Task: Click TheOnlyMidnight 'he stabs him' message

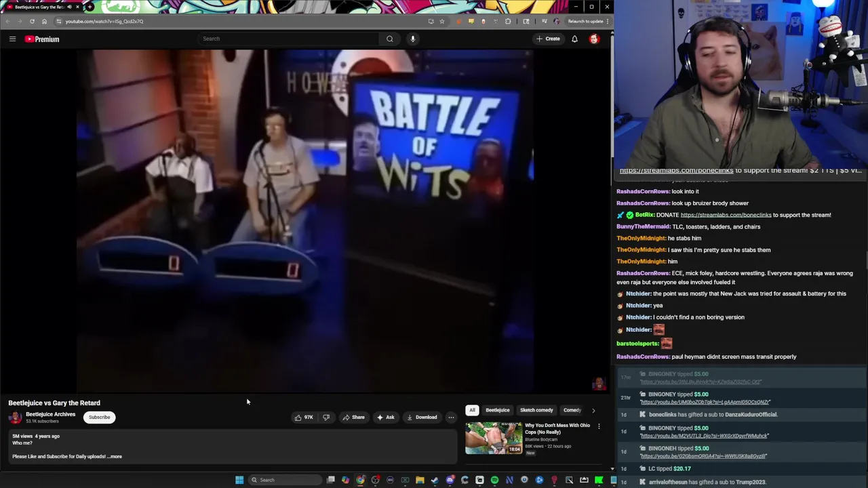Action: [658, 238]
